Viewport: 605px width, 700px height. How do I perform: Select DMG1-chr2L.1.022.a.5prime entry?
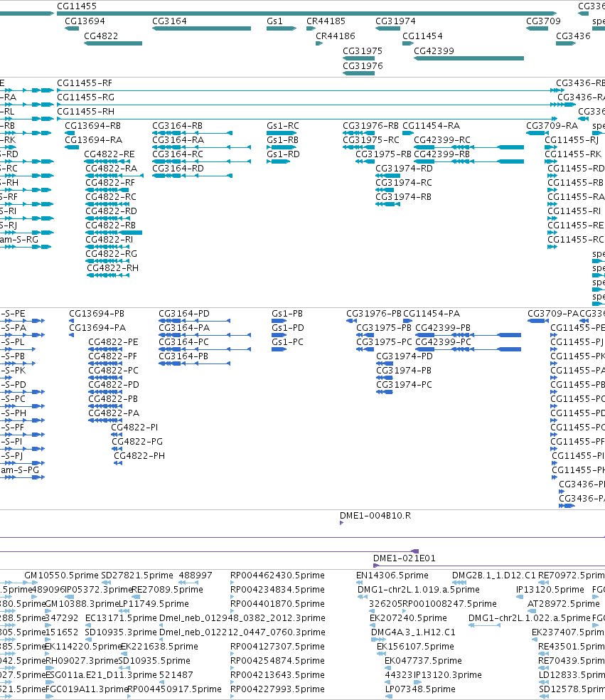click(529, 618)
